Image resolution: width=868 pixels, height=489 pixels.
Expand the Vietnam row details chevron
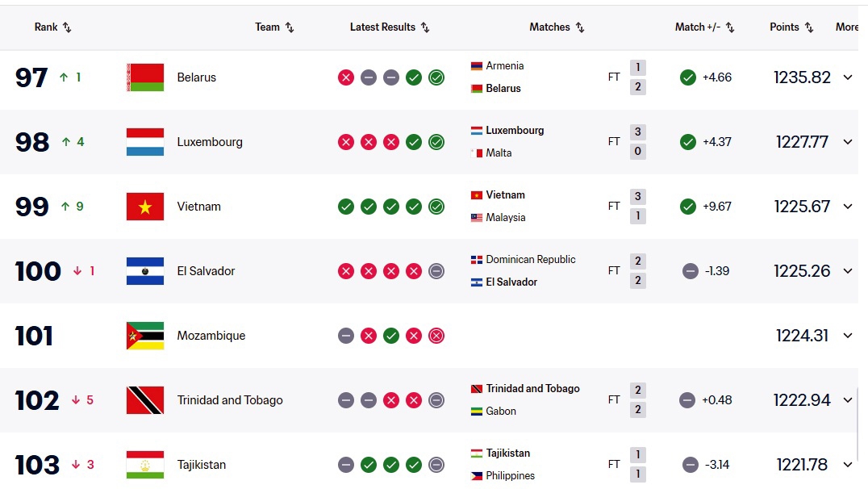pos(848,207)
